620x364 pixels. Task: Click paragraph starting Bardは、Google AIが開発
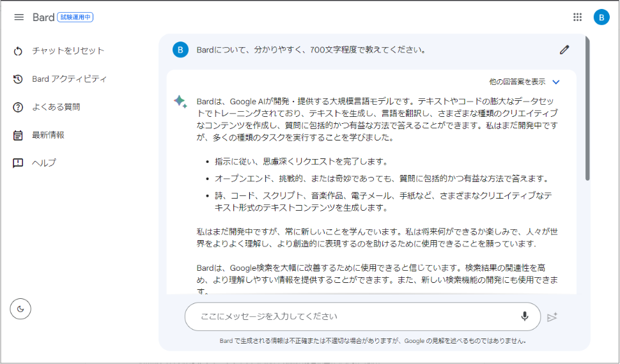377,119
